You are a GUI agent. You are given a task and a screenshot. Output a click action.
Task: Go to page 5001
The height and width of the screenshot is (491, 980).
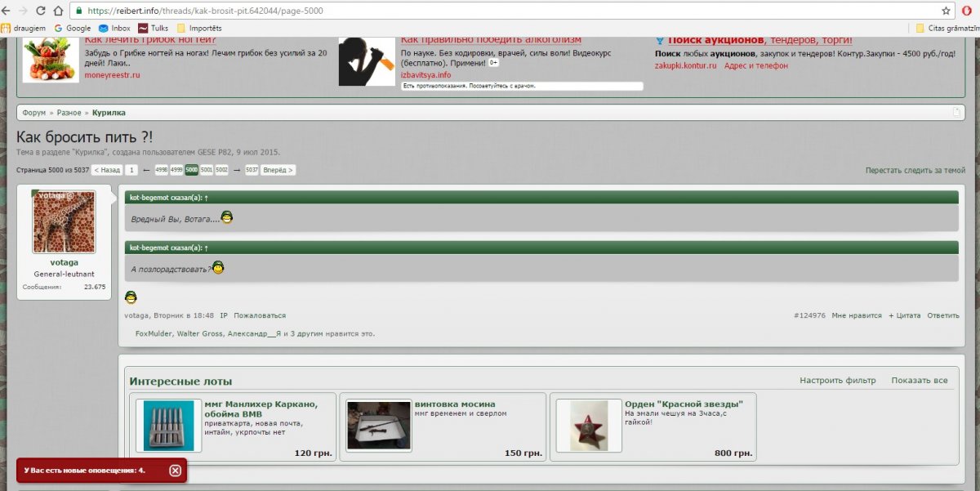[x=206, y=170]
